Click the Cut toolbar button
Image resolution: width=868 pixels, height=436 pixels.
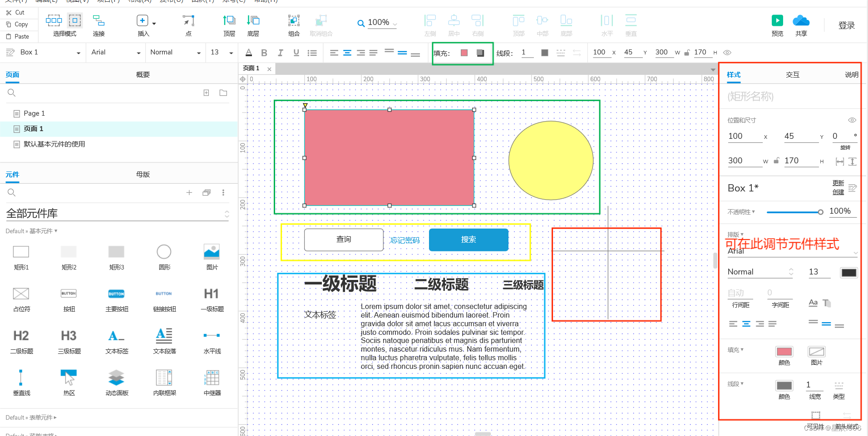15,12
